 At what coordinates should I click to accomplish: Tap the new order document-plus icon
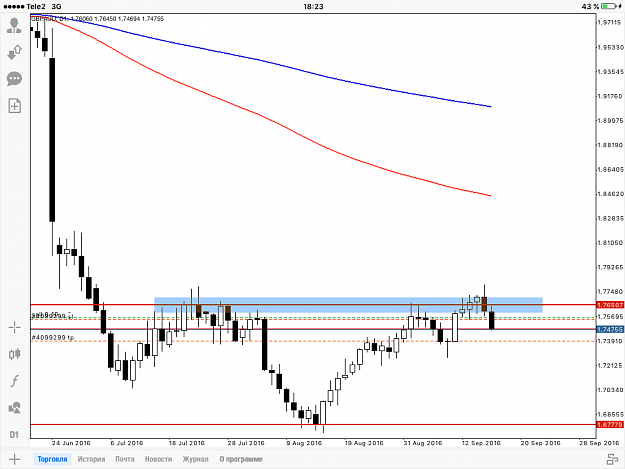pyautogui.click(x=14, y=106)
